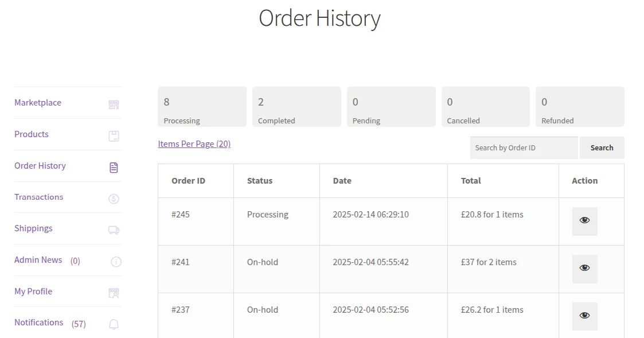This screenshot has width=644, height=338.
Task: Select the Shippings truck icon
Action: (114, 230)
